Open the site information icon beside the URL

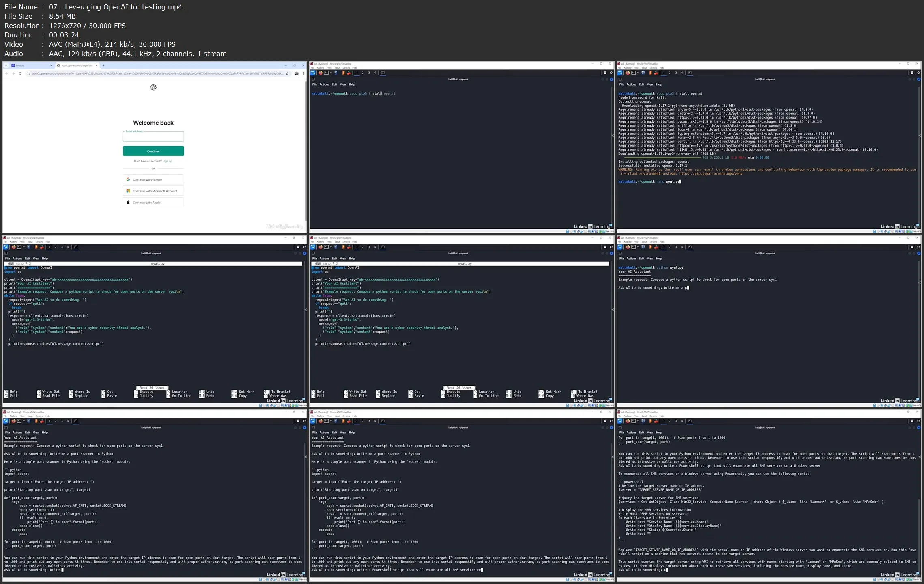28,73
